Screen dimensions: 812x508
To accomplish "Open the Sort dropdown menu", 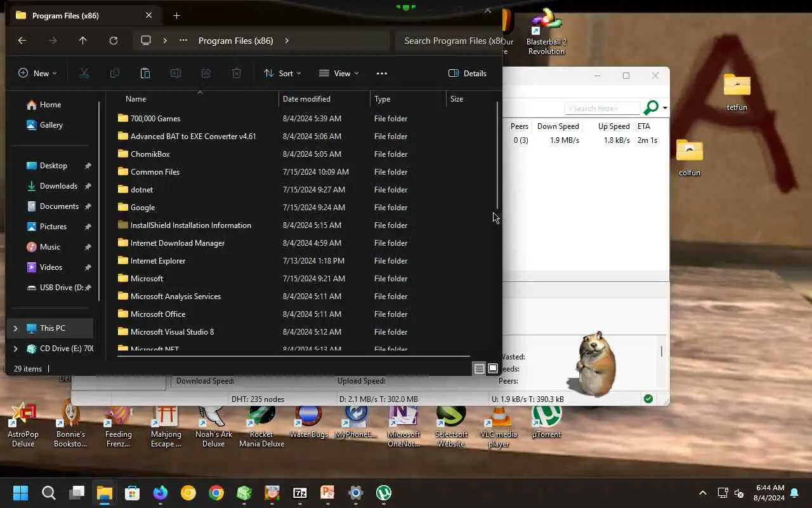I will point(283,74).
